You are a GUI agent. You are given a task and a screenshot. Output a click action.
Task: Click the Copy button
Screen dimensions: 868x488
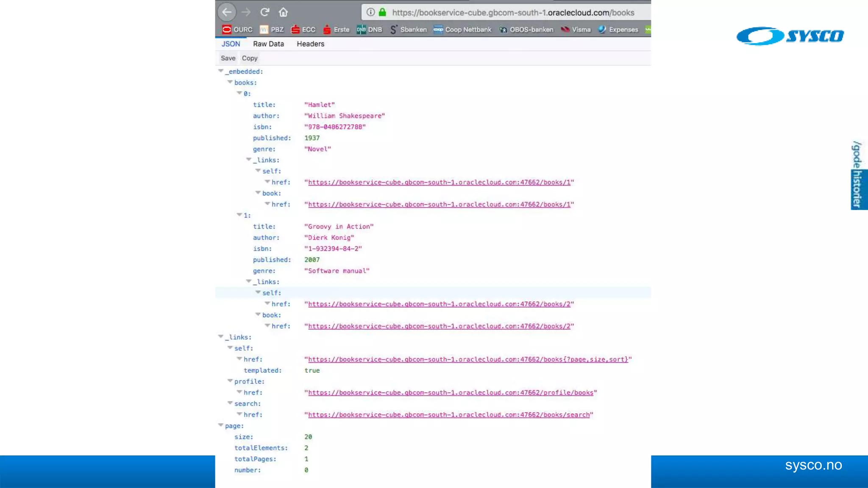[x=250, y=58]
